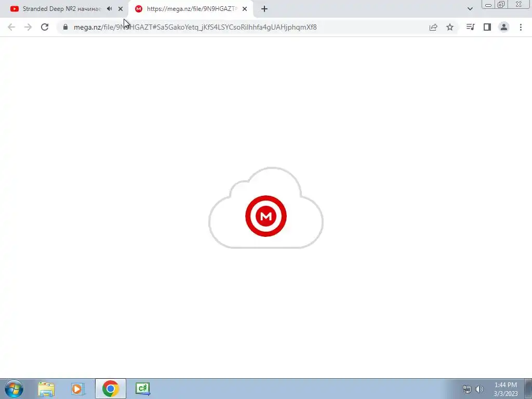Viewport: 532px width, 399px height.
Task: Select the mega.nz URL in address bar
Action: (x=195, y=27)
